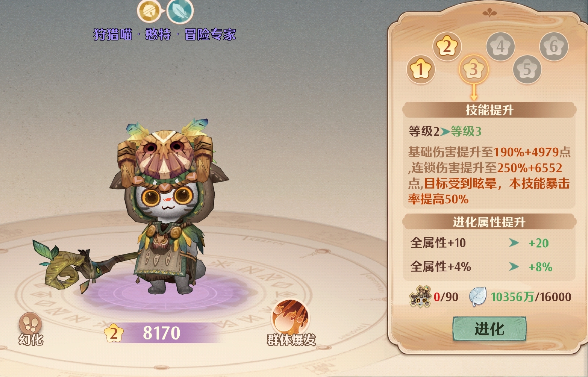Viewport: 588px width, 377px height.
Task: Tap the 群体爆发 skill icon
Action: (x=290, y=318)
